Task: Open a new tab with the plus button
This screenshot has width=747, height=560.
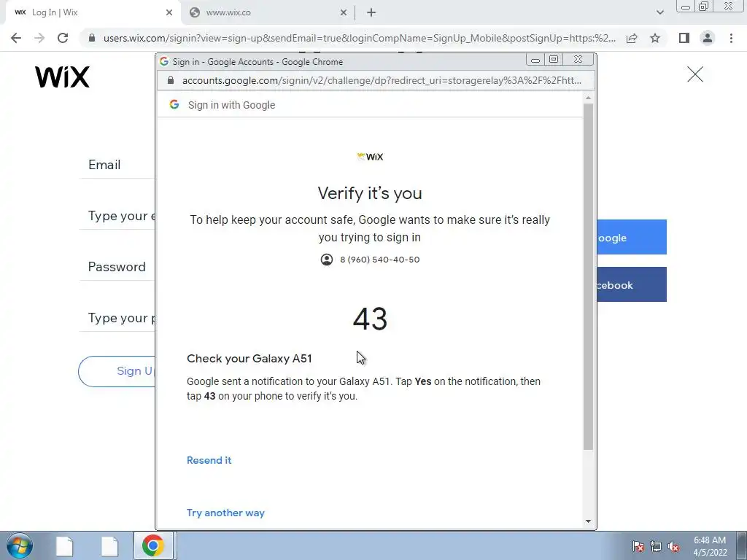Action: tap(371, 12)
